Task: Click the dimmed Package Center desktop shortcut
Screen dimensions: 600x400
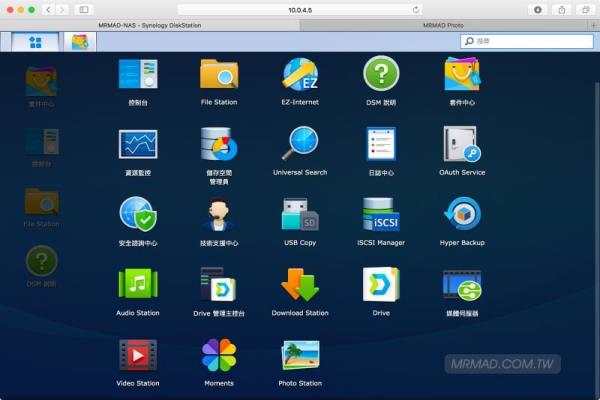Action: pyautogui.click(x=41, y=87)
